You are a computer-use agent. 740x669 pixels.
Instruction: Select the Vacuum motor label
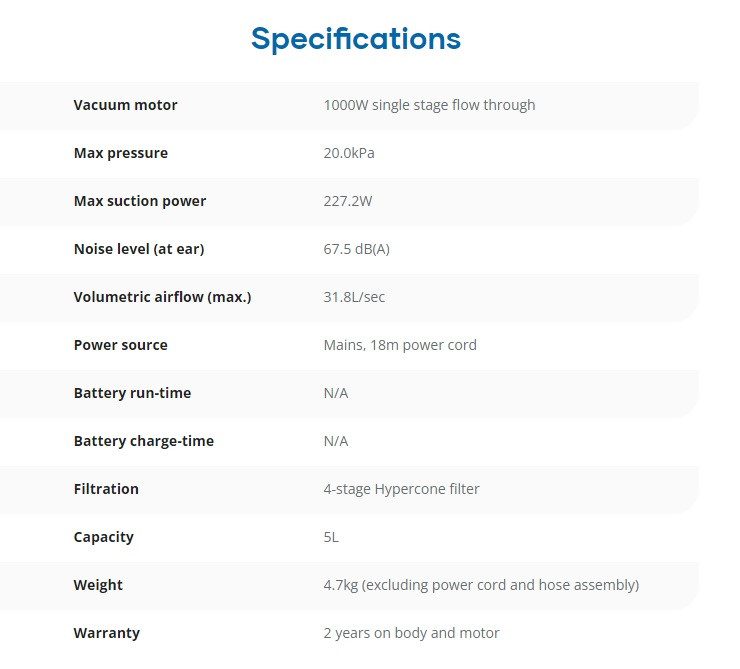[x=126, y=105]
